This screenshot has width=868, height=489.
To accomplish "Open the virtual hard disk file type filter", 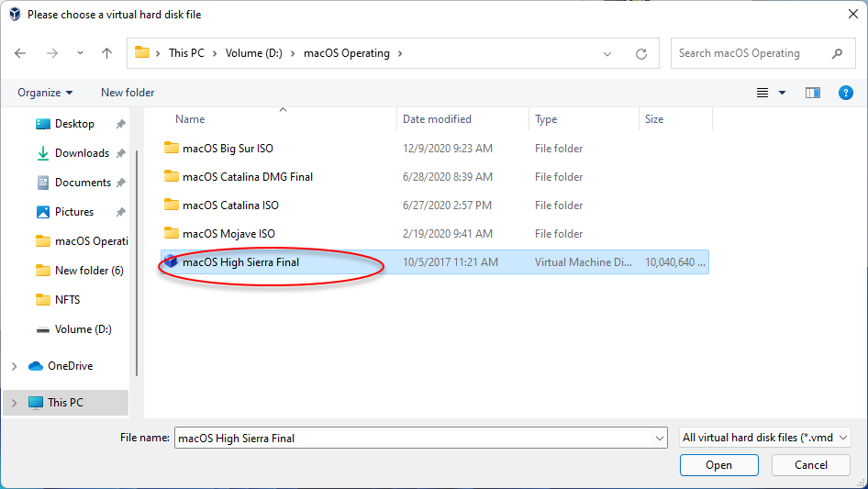I will [765, 438].
